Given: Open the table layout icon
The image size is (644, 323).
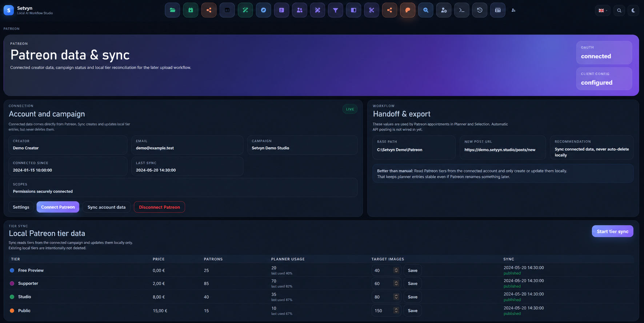Looking at the screenshot, I should pyautogui.click(x=498, y=10).
